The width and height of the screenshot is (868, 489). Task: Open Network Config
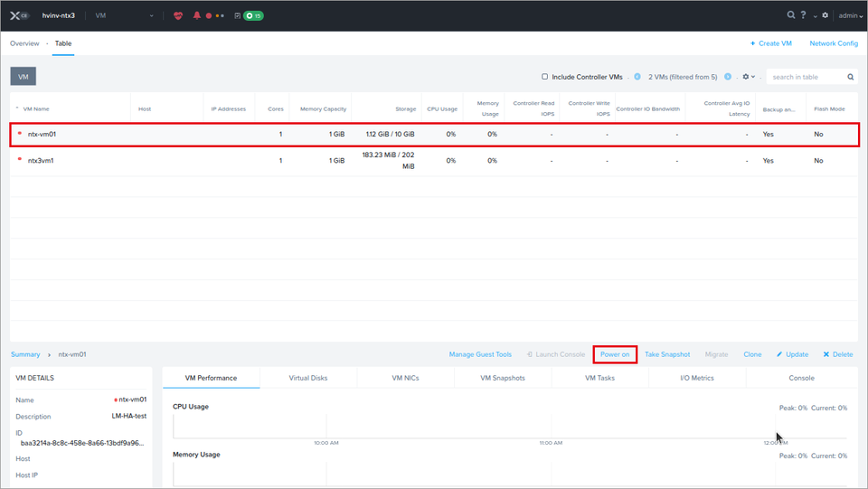[x=834, y=43]
